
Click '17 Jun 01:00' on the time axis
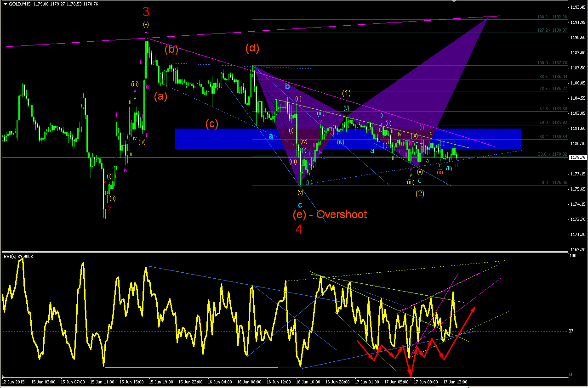click(367, 382)
